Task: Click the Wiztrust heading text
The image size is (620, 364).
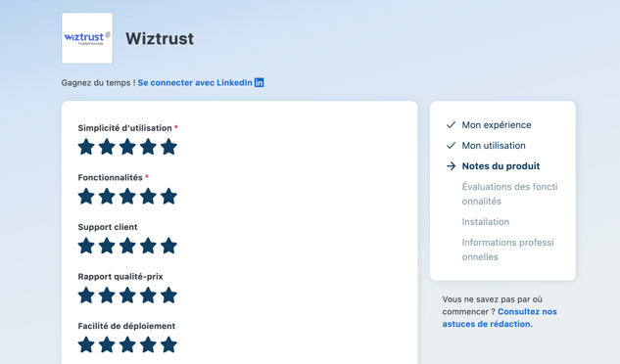Action: pos(160,39)
